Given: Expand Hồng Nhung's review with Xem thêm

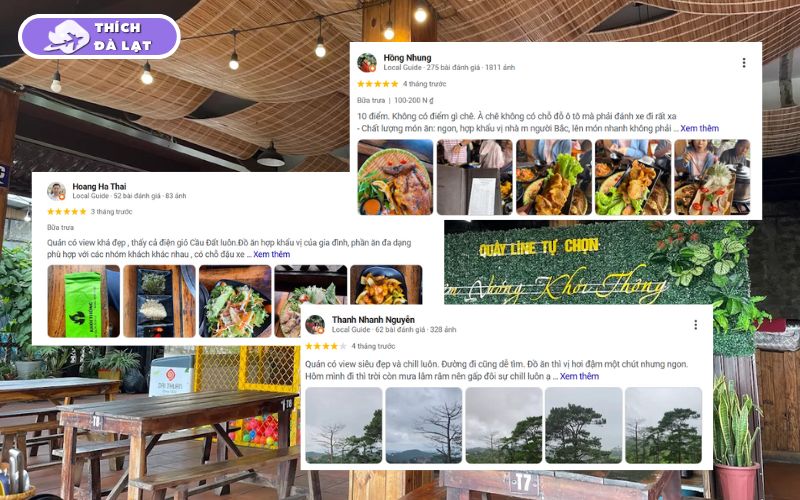Looking at the screenshot, I should (699, 128).
